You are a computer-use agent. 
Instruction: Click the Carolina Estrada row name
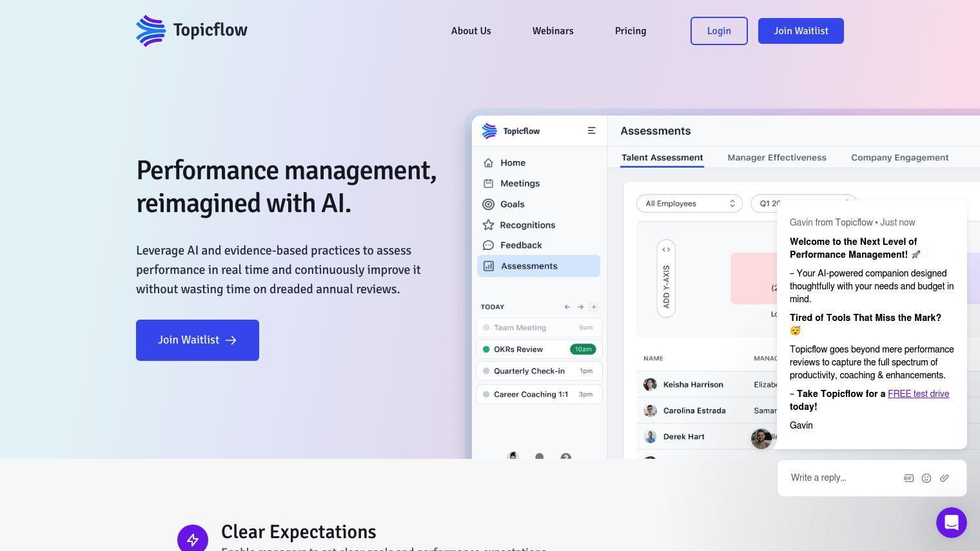[x=694, y=411]
